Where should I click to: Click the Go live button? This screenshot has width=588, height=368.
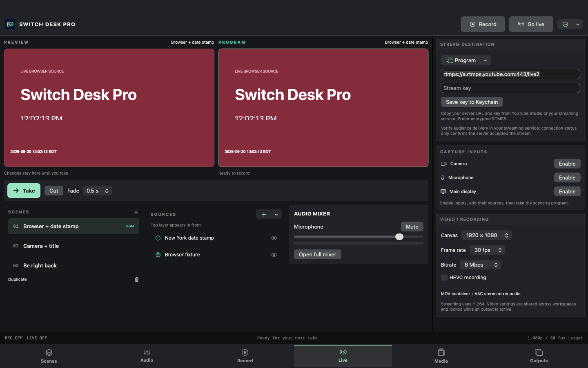[x=531, y=24]
